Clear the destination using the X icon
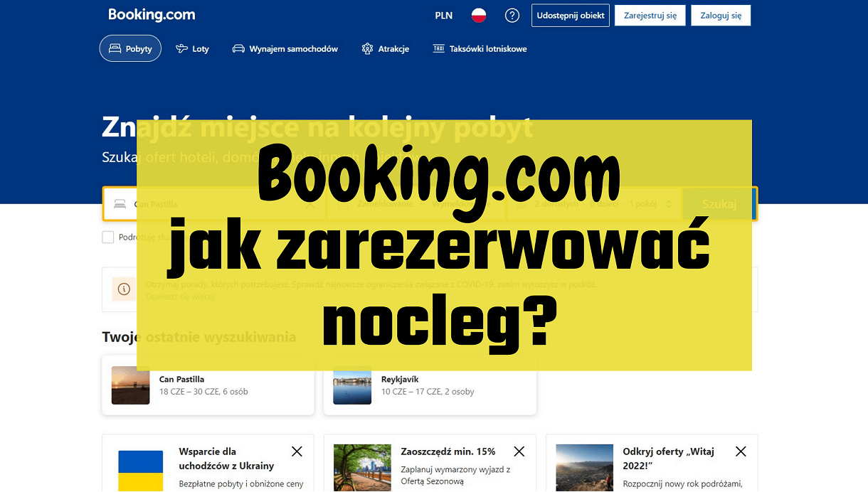Screen dimensions: 868x492 point(311,203)
